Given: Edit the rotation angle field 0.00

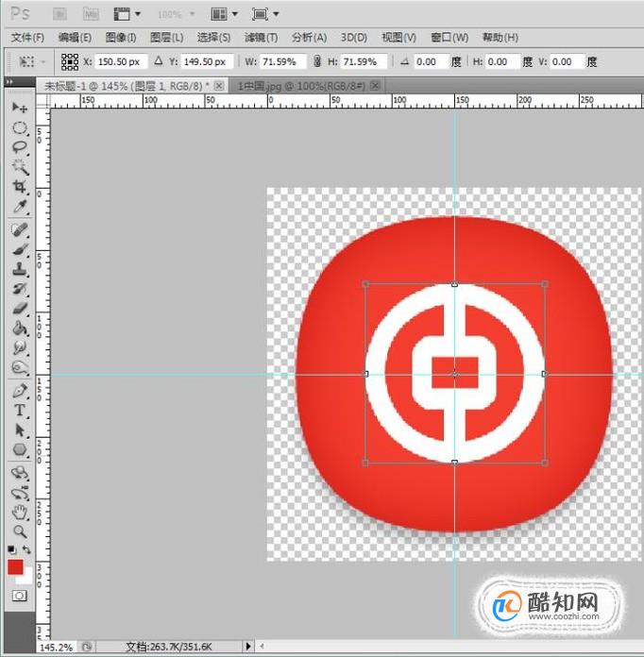Looking at the screenshot, I should pos(432,61).
